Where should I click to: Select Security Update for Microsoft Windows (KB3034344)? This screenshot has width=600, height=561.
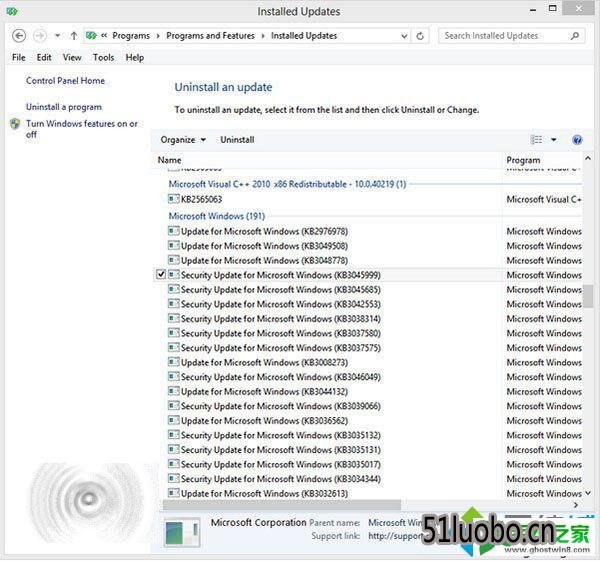(x=281, y=479)
